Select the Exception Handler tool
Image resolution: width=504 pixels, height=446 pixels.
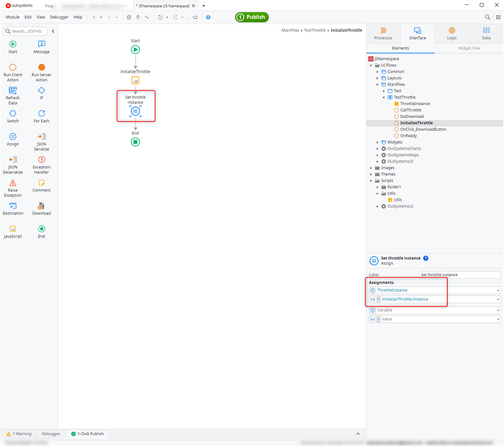click(x=41, y=159)
